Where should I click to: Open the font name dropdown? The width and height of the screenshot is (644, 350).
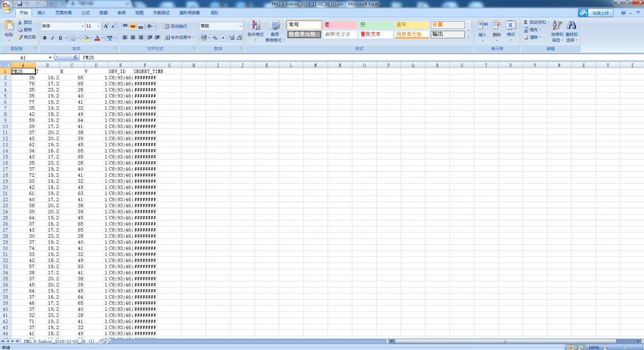pos(82,26)
